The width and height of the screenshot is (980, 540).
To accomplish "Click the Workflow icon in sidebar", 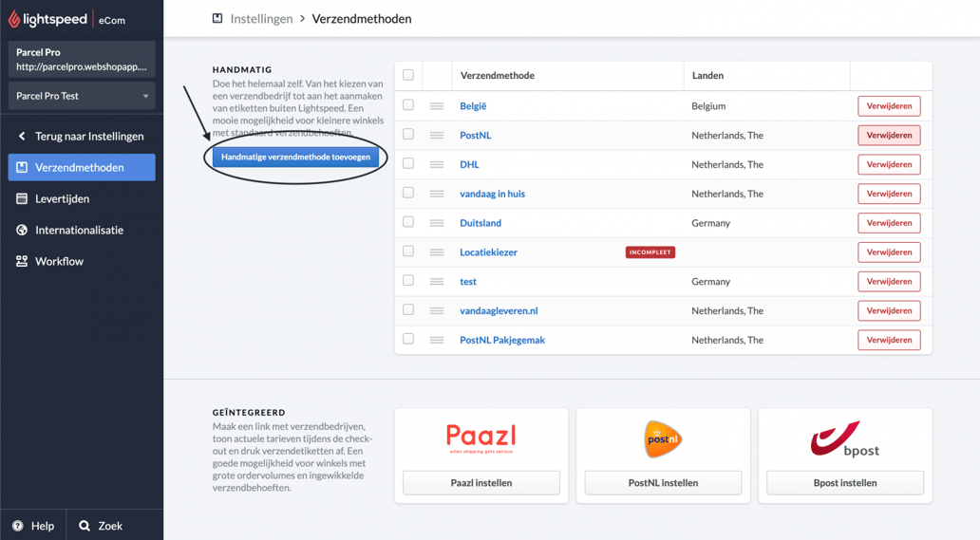I will click(x=22, y=262).
